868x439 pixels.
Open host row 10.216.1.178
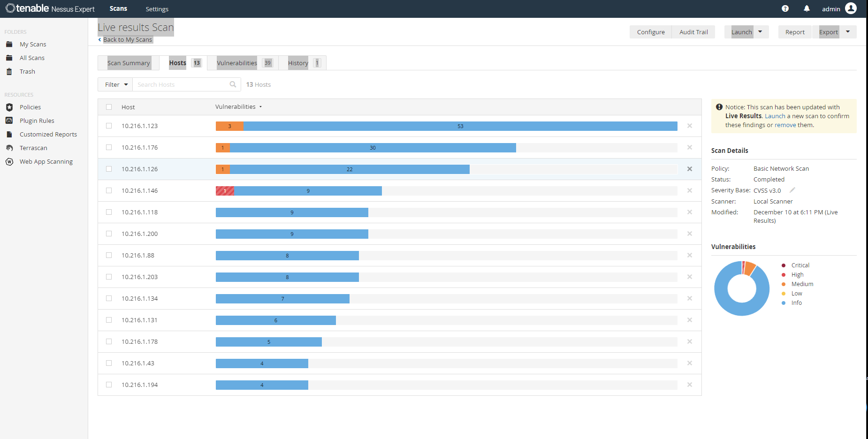point(399,341)
